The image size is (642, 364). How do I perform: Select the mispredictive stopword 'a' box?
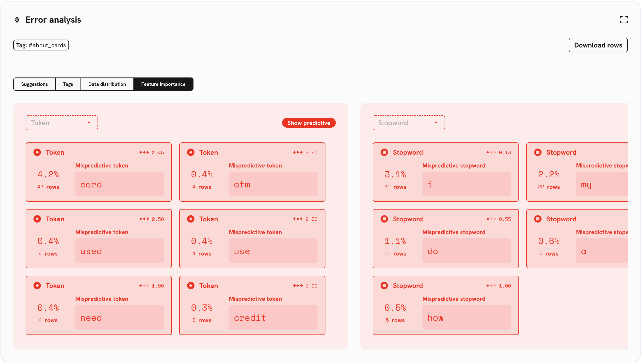[x=602, y=251]
